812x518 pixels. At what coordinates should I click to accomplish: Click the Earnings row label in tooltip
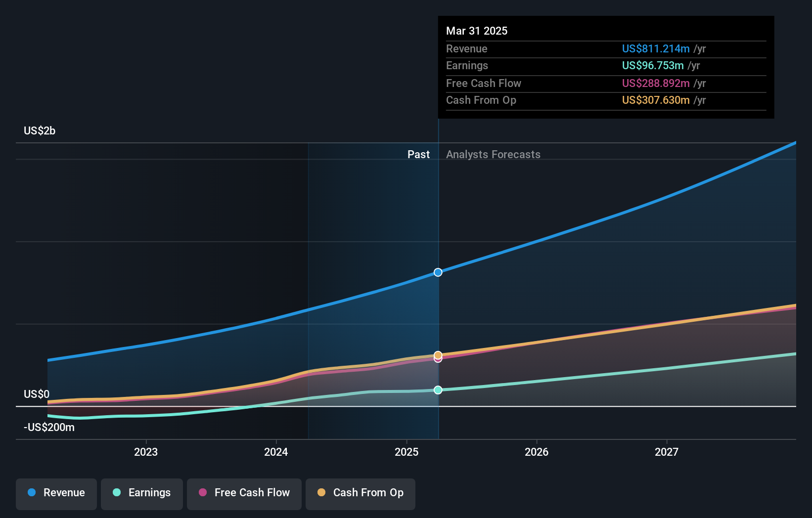coord(467,65)
